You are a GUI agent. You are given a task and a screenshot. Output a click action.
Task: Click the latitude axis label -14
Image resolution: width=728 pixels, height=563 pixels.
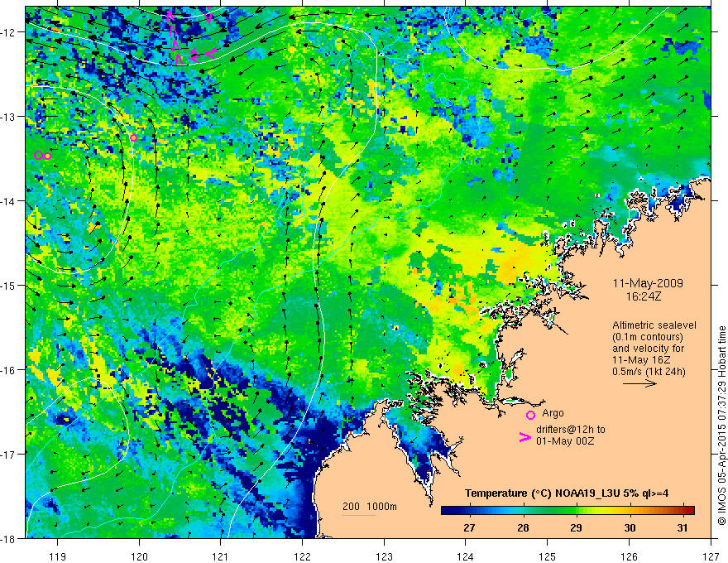tap(9, 201)
